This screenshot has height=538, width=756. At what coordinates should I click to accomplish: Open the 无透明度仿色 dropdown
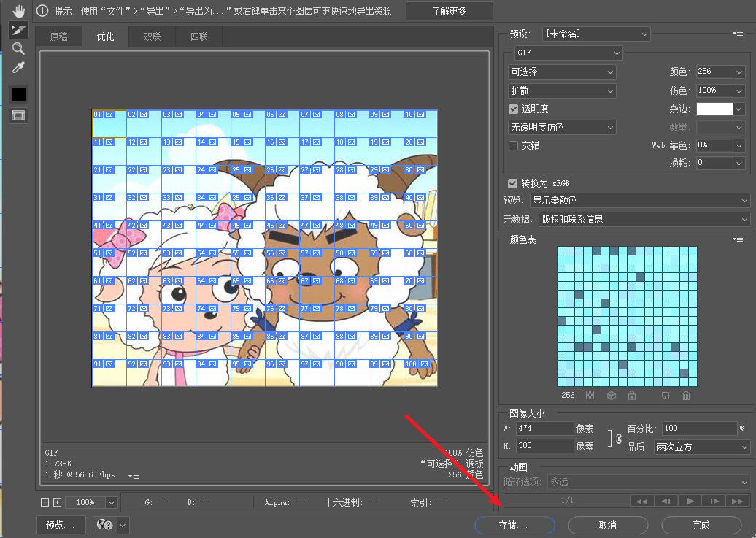coord(562,128)
